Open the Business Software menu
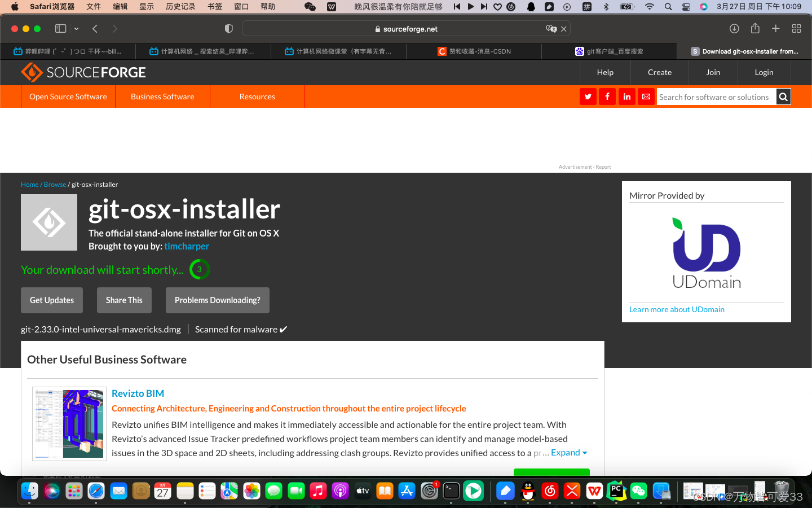Image resolution: width=812 pixels, height=508 pixels. (162, 97)
